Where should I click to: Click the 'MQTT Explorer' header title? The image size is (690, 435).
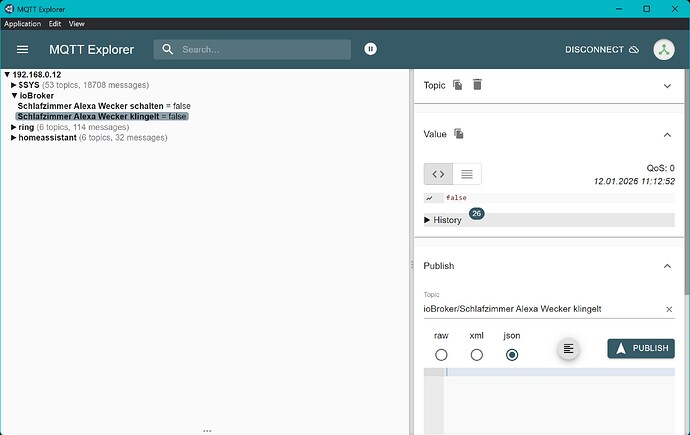(x=92, y=50)
